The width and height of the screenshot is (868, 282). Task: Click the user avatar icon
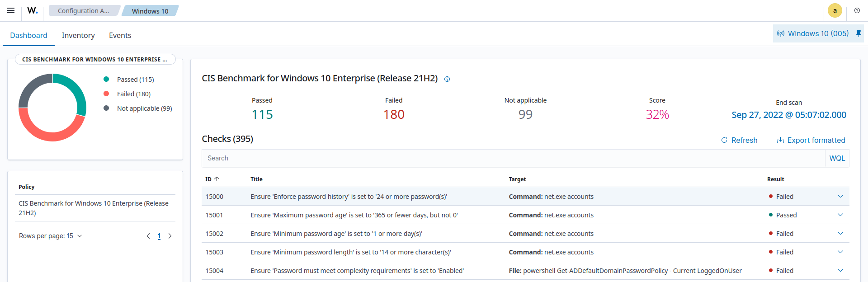[x=835, y=10]
